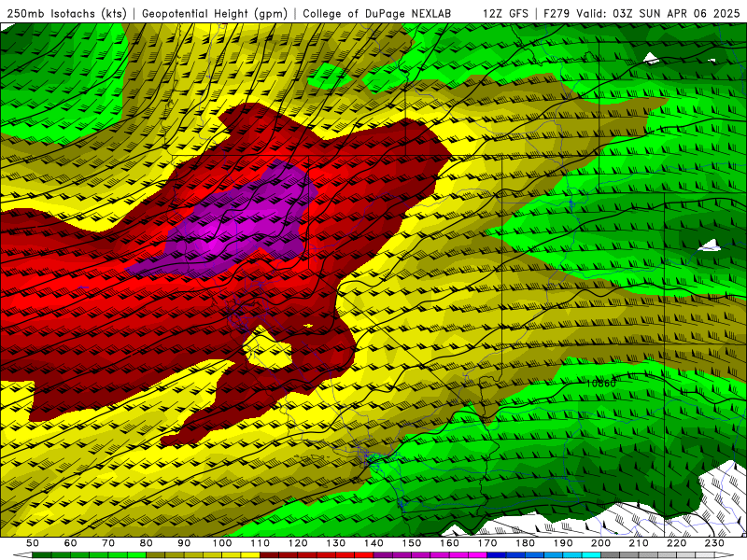747x560 pixels.
Task: Click the 70 value on the color scale
Action: 108,543
